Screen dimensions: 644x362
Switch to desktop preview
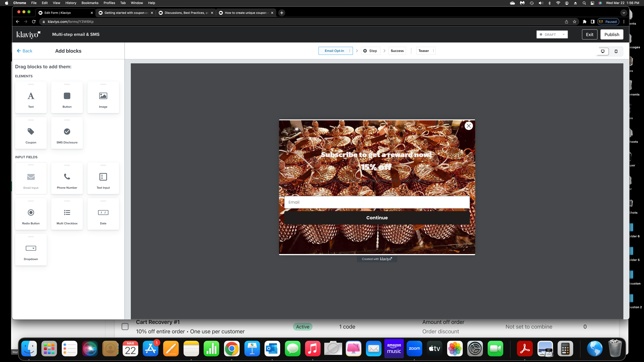[603, 51]
